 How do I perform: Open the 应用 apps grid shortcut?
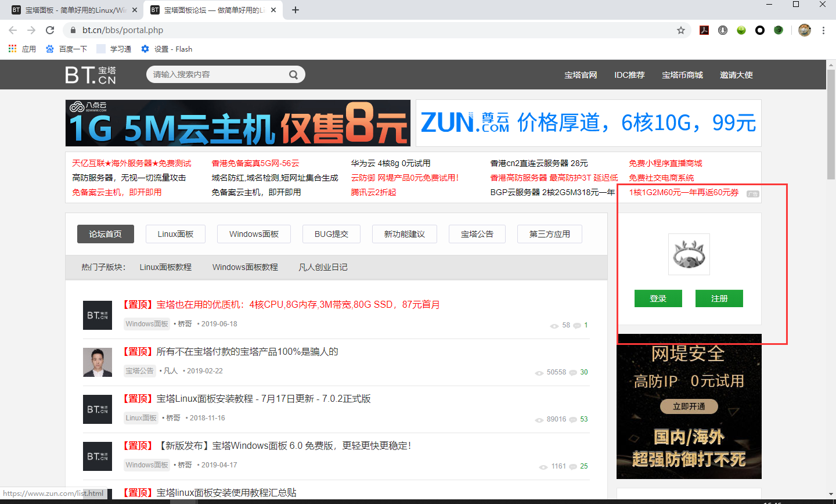22,49
